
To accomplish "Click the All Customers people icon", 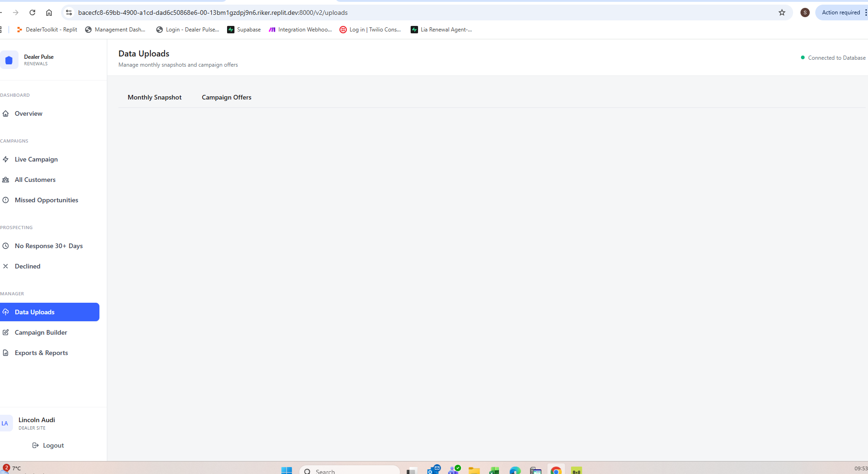I will pos(6,180).
